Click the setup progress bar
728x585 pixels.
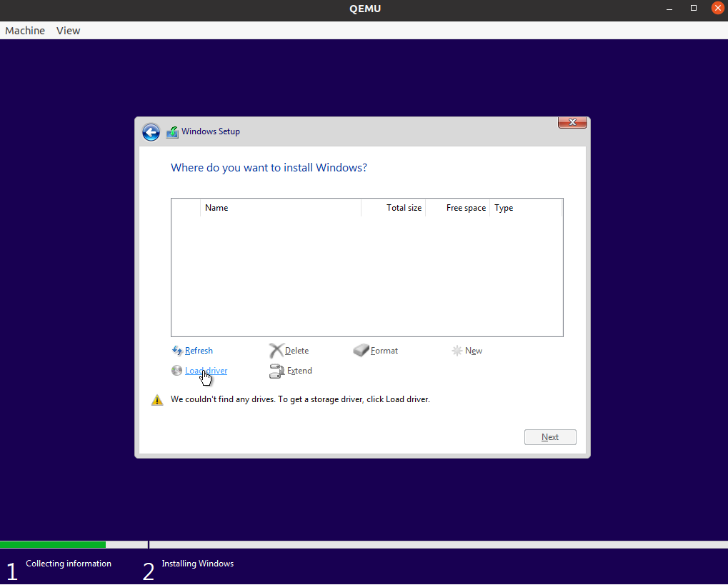(364, 544)
